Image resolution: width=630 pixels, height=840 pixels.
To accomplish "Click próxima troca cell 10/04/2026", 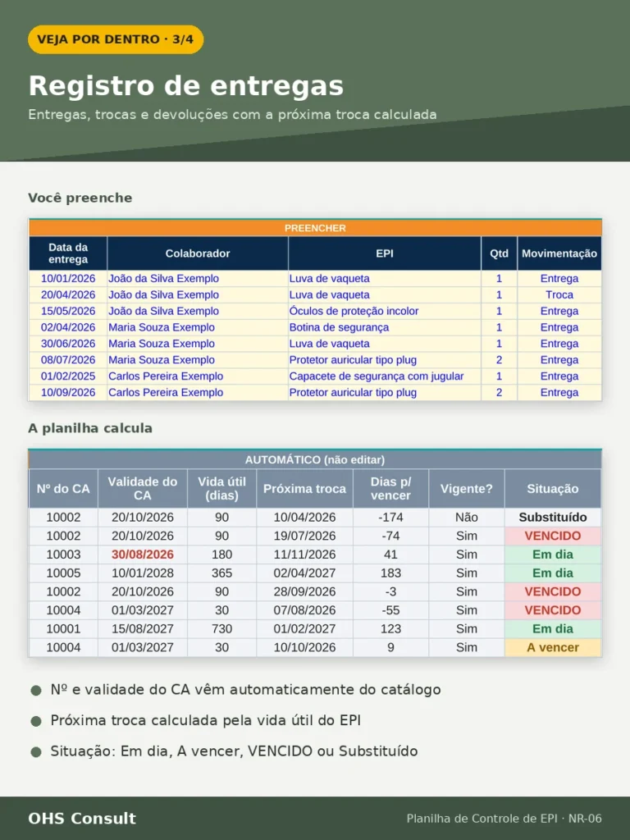I will pyautogui.click(x=305, y=518).
